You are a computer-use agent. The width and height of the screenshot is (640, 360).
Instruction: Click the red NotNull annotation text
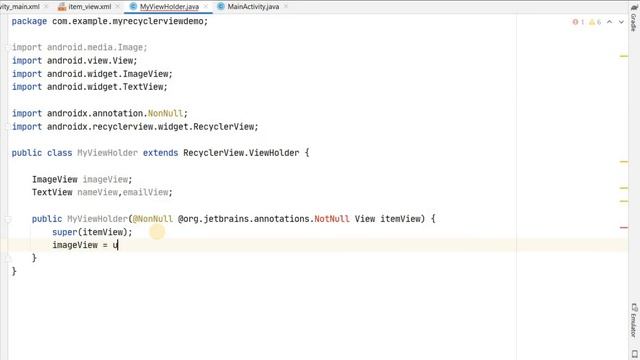pyautogui.click(x=331, y=219)
